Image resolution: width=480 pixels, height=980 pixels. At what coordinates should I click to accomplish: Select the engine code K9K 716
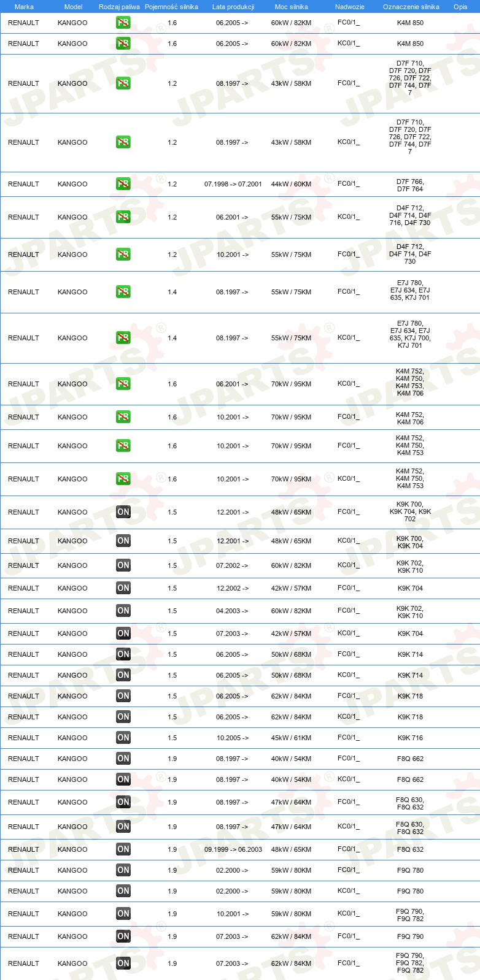(x=410, y=738)
